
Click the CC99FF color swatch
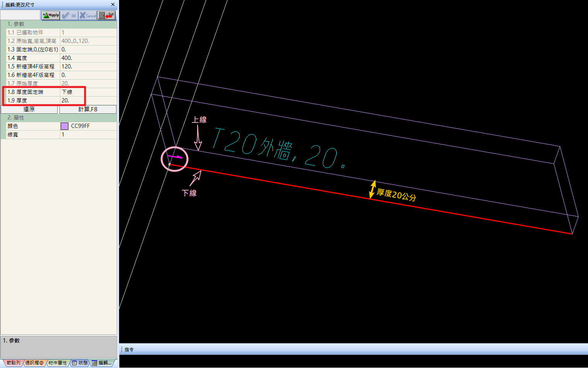pyautogui.click(x=65, y=126)
